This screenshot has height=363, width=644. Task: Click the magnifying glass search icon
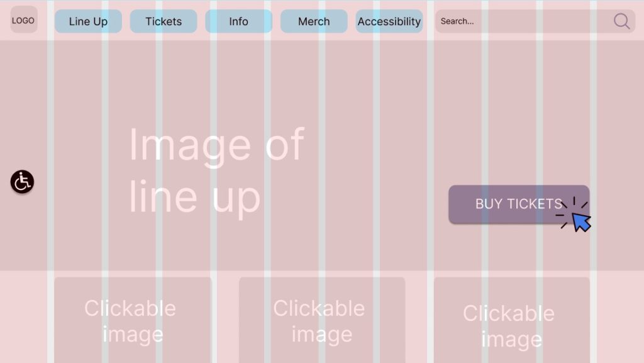tap(621, 21)
